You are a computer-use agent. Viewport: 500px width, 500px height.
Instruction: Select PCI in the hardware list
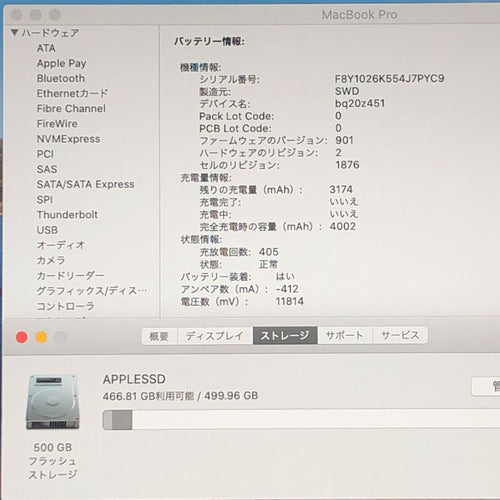[x=45, y=154]
